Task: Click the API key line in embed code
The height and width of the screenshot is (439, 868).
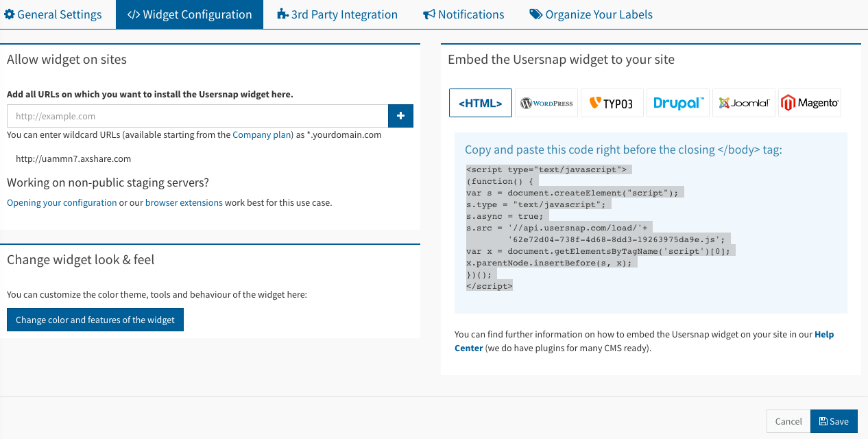Action: (x=616, y=239)
